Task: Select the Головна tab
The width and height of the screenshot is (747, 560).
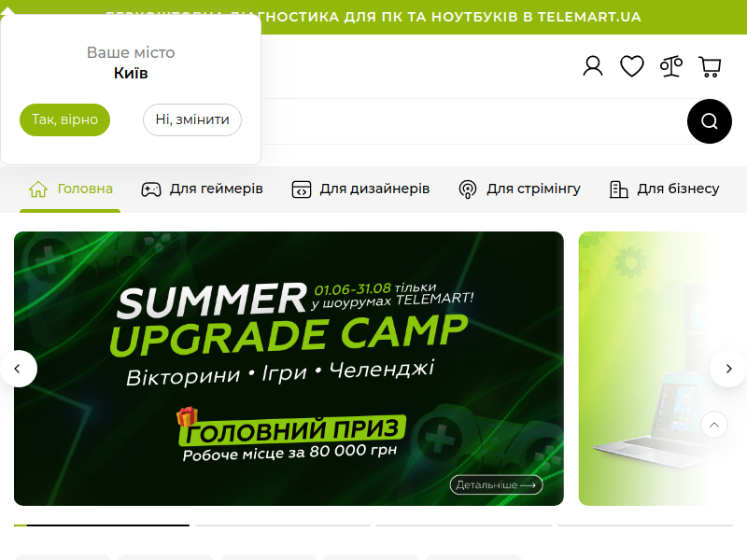Action: [x=70, y=189]
